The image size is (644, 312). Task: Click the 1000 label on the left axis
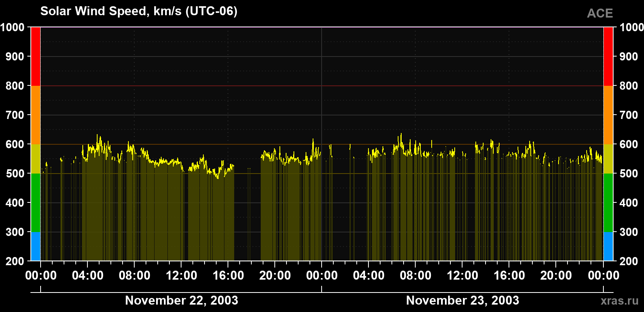pos(12,27)
